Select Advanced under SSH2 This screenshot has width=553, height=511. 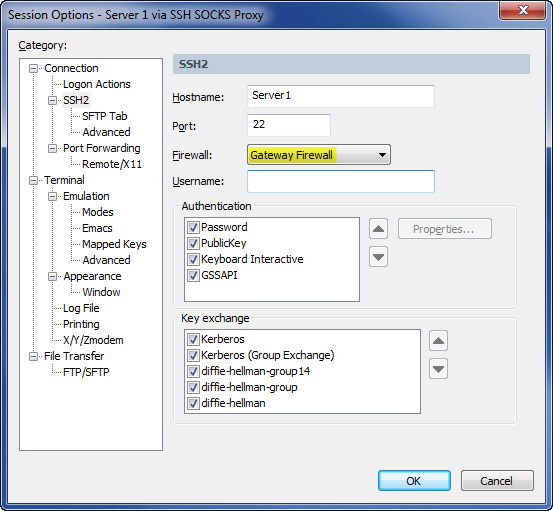pyautogui.click(x=107, y=132)
